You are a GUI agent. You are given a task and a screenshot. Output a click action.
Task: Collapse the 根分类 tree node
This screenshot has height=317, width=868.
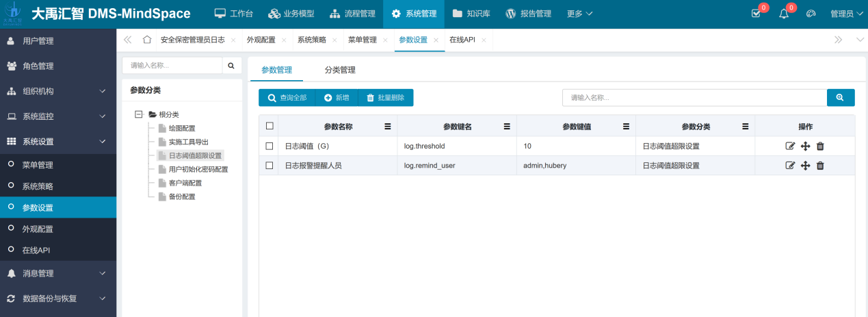coord(139,114)
